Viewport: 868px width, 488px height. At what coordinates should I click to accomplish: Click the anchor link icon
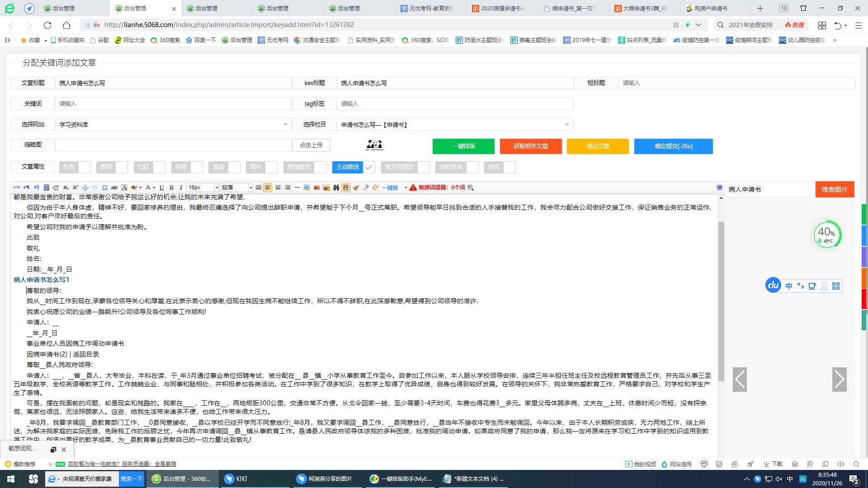(85, 188)
